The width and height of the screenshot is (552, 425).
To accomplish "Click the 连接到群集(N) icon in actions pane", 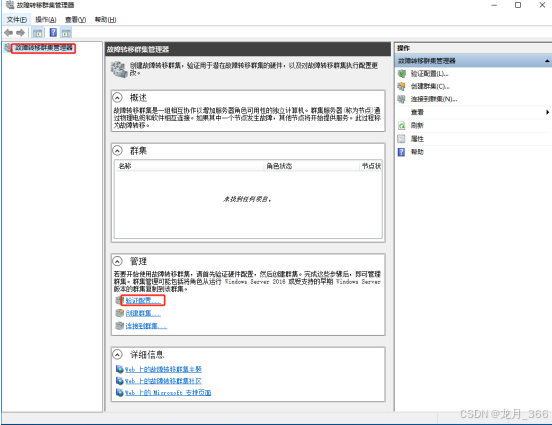I will pyautogui.click(x=401, y=99).
